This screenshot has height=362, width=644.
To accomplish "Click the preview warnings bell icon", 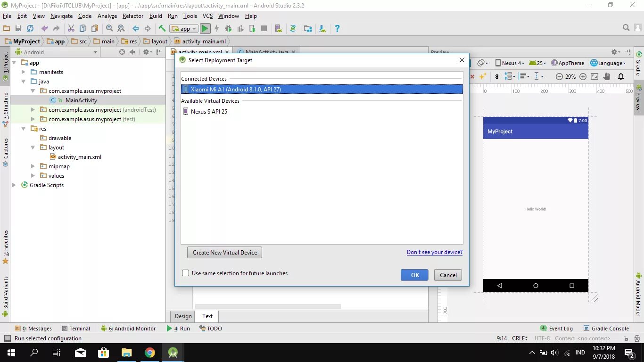I will [621, 76].
